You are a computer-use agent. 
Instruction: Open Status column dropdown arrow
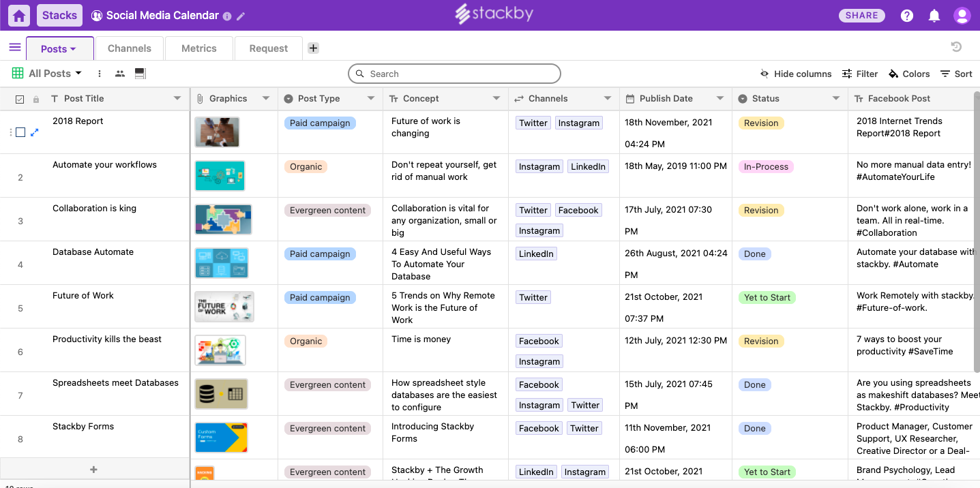[x=836, y=99]
